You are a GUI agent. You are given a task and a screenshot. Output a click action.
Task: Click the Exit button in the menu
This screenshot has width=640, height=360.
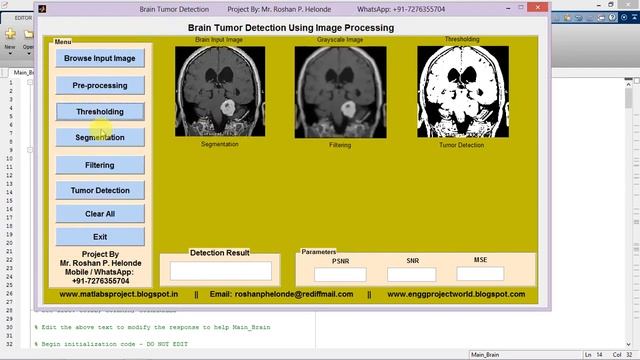[100, 237]
